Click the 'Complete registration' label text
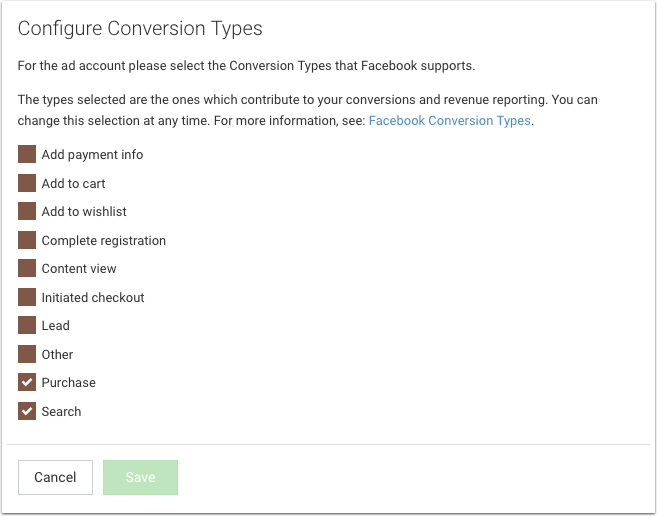 pos(103,241)
